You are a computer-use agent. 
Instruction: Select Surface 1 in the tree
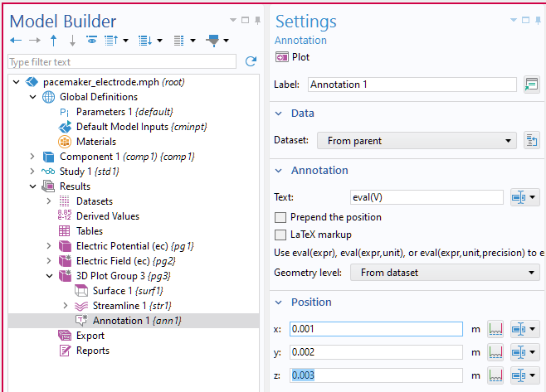[x=113, y=291]
